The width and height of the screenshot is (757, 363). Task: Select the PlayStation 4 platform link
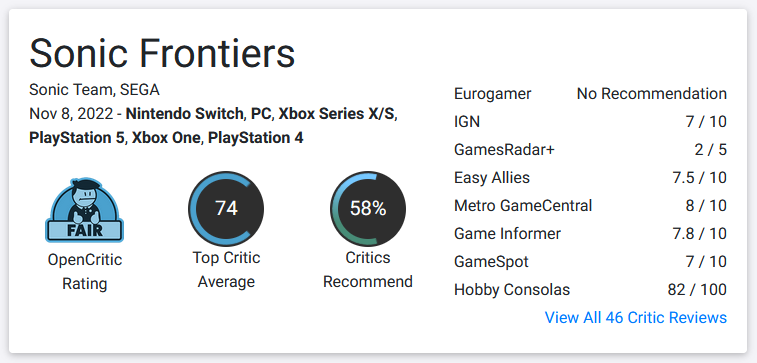[x=255, y=138]
